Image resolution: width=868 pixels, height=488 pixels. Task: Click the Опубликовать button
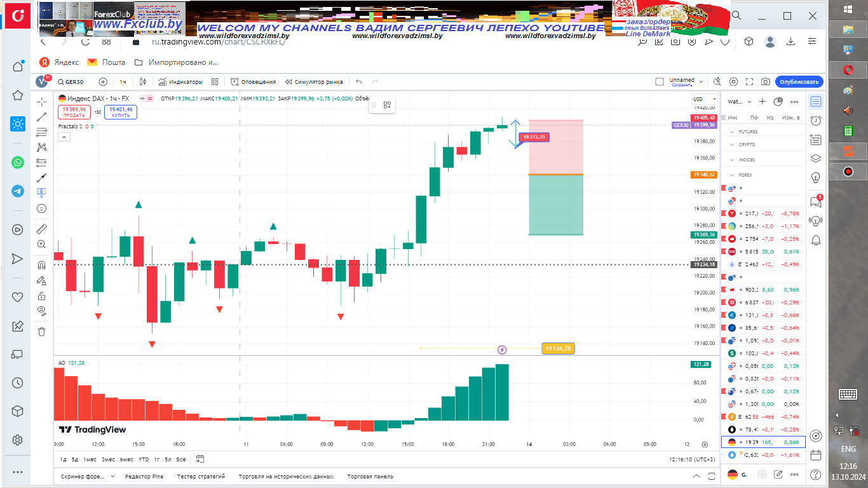coord(799,82)
